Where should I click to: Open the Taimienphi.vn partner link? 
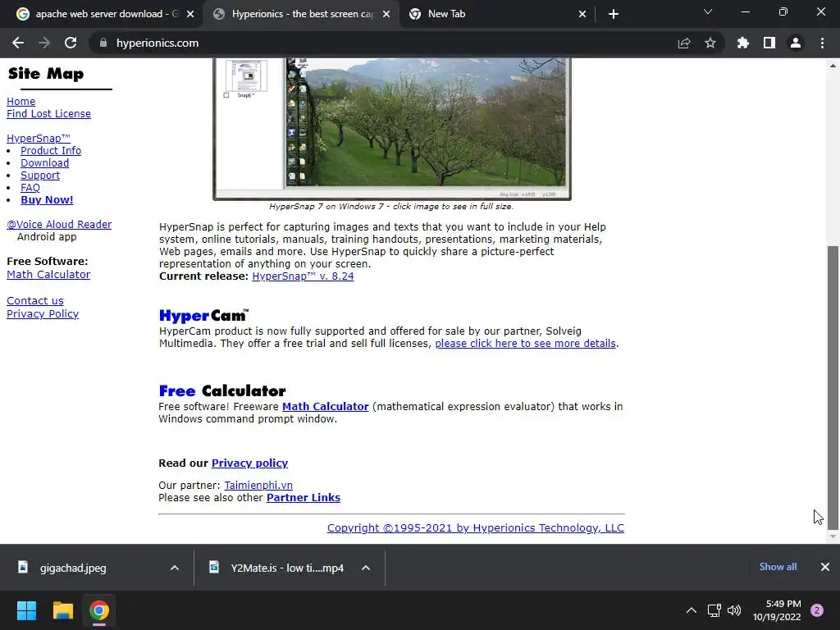[258, 486]
